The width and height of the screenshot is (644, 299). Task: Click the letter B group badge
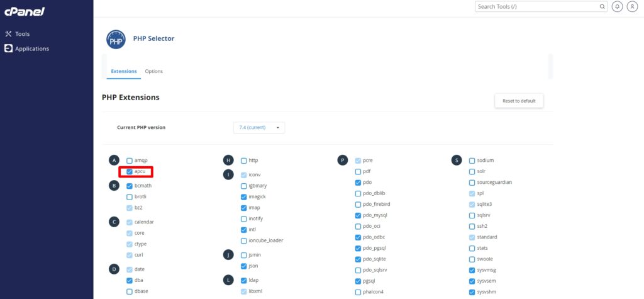point(114,186)
